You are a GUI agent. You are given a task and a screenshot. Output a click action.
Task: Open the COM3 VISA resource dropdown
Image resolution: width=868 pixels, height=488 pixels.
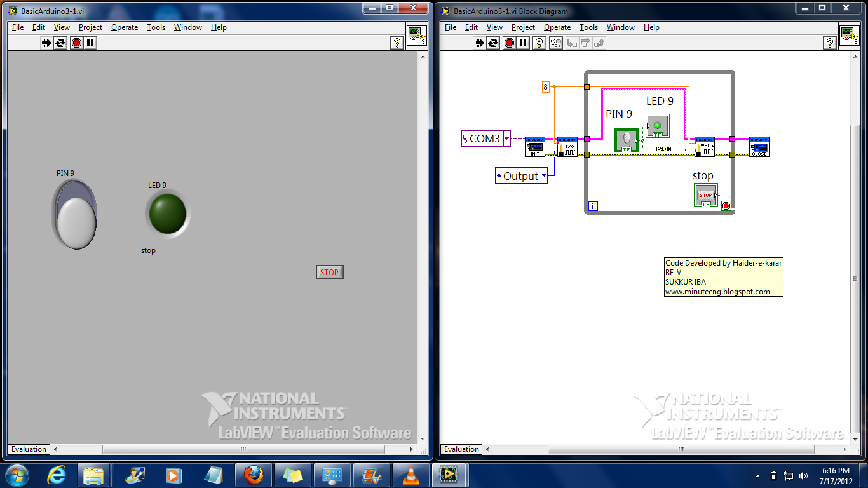point(506,139)
